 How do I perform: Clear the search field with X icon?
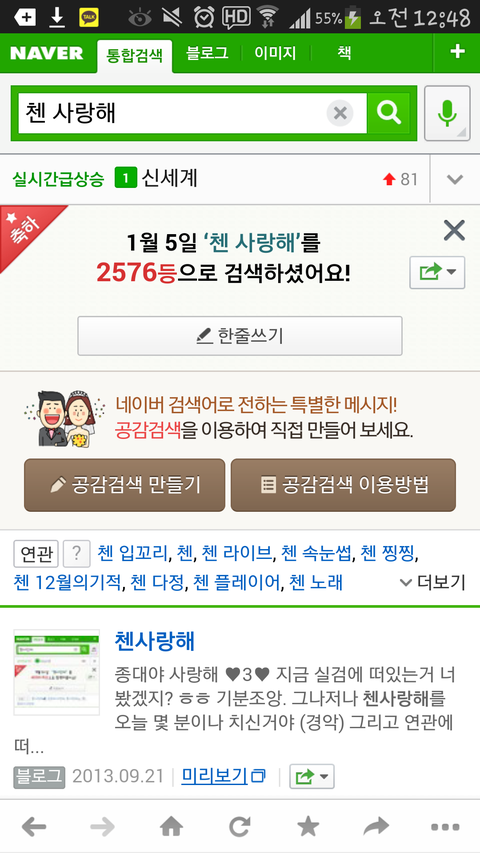[340, 114]
